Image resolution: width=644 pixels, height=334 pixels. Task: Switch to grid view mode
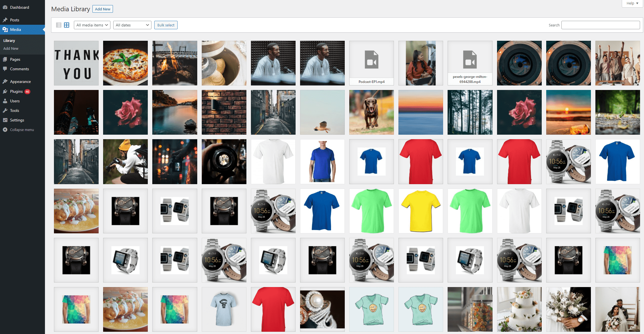(x=67, y=25)
